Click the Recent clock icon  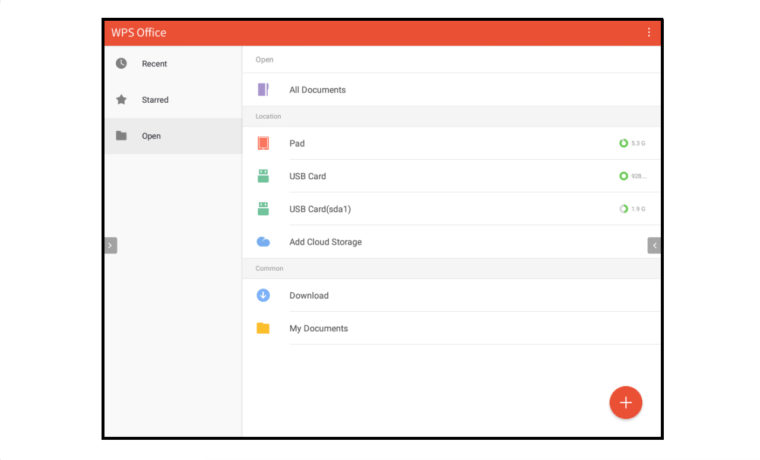click(121, 63)
